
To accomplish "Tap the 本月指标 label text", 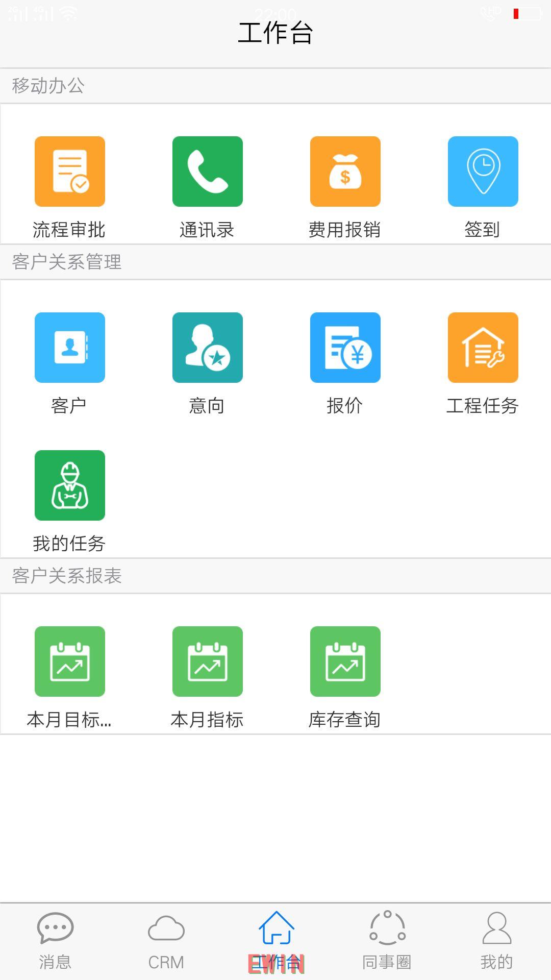I will point(207,720).
